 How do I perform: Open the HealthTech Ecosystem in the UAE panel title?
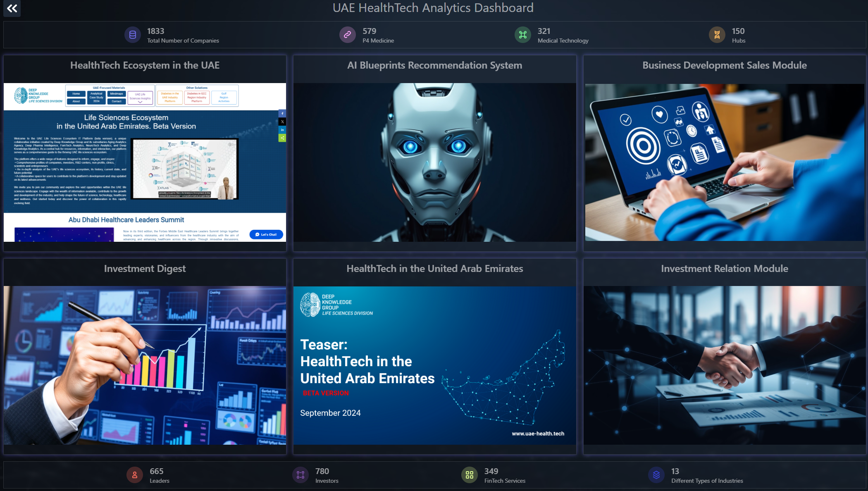pos(145,65)
